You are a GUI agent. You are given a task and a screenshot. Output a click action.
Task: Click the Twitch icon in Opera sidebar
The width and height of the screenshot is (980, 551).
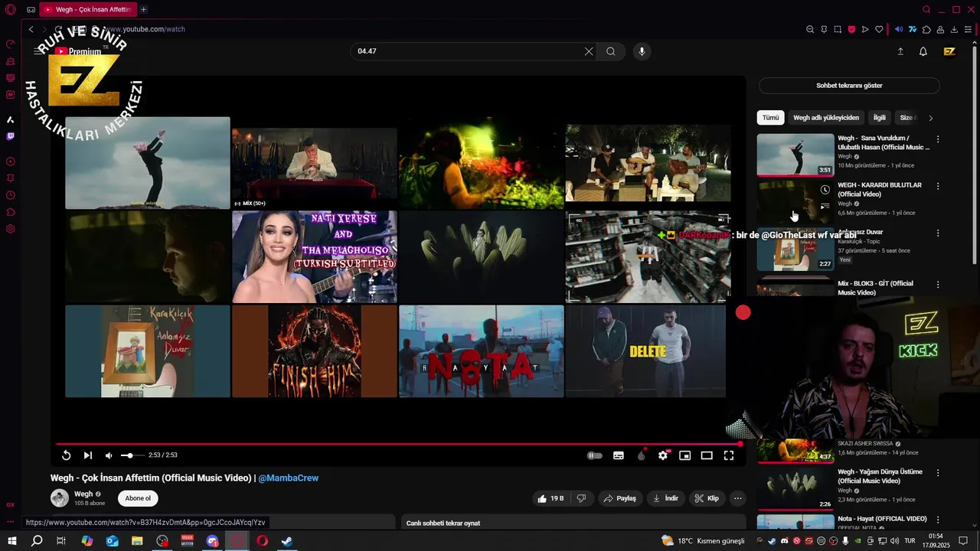[x=11, y=136]
